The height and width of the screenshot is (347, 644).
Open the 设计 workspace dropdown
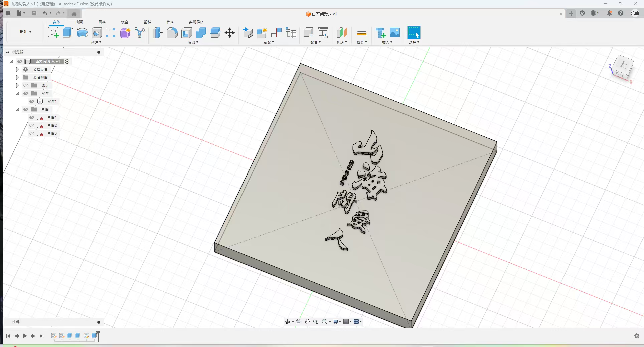(x=25, y=32)
